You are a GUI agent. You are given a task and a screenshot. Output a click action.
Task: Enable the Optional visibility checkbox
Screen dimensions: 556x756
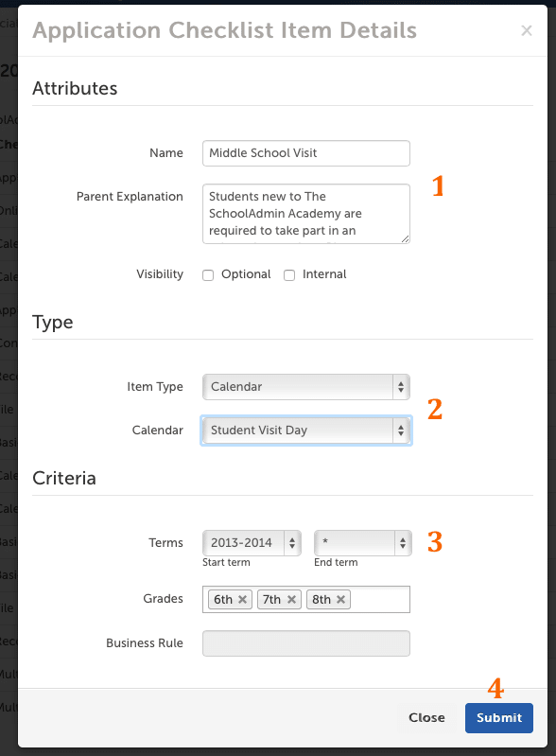coord(208,274)
